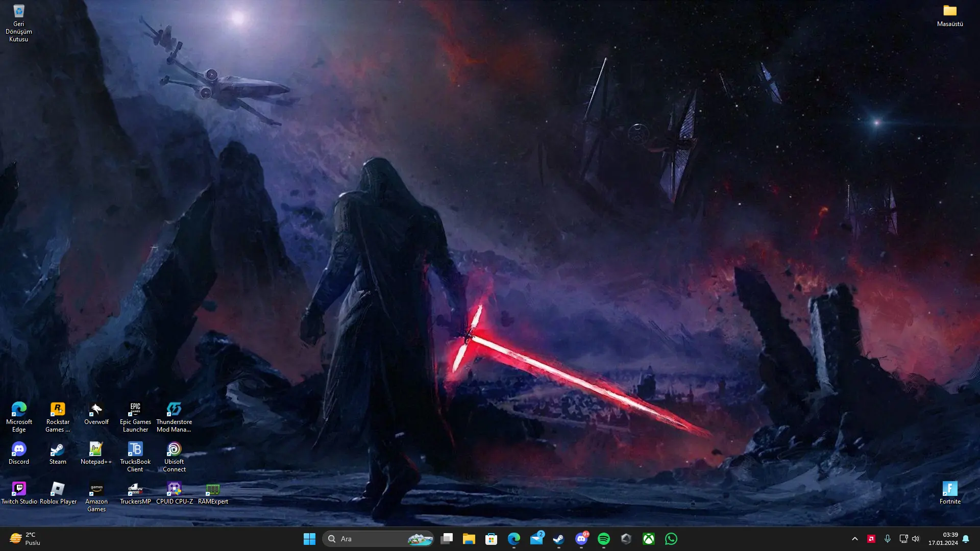This screenshot has height=551, width=980.
Task: Select the Notepad++ desktop shortcut
Action: [96, 454]
